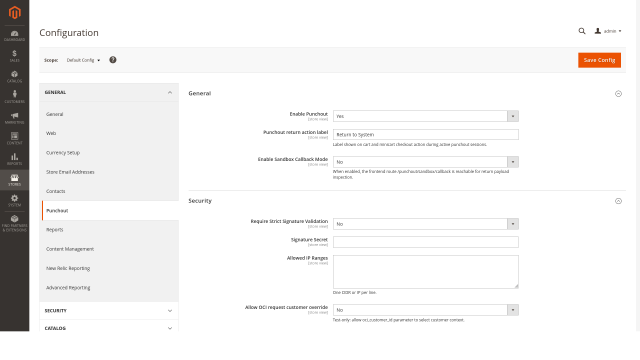
Task: Open the Dashboard sidebar icon
Action: (14, 36)
